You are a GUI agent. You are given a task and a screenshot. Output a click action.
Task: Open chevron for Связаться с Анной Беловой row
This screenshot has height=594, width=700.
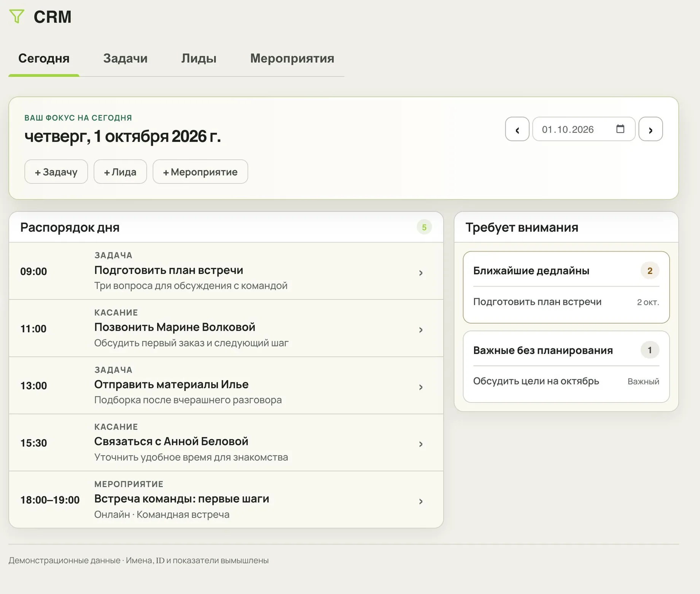[x=421, y=444]
